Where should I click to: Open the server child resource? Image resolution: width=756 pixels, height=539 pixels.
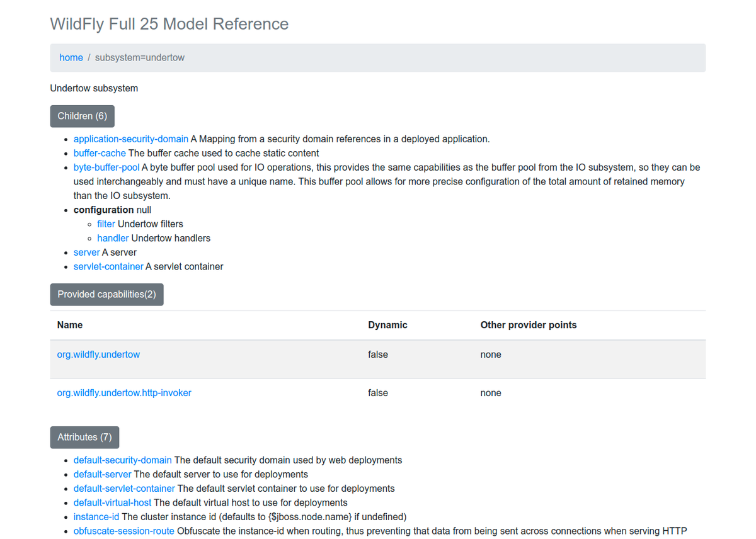[x=86, y=252]
